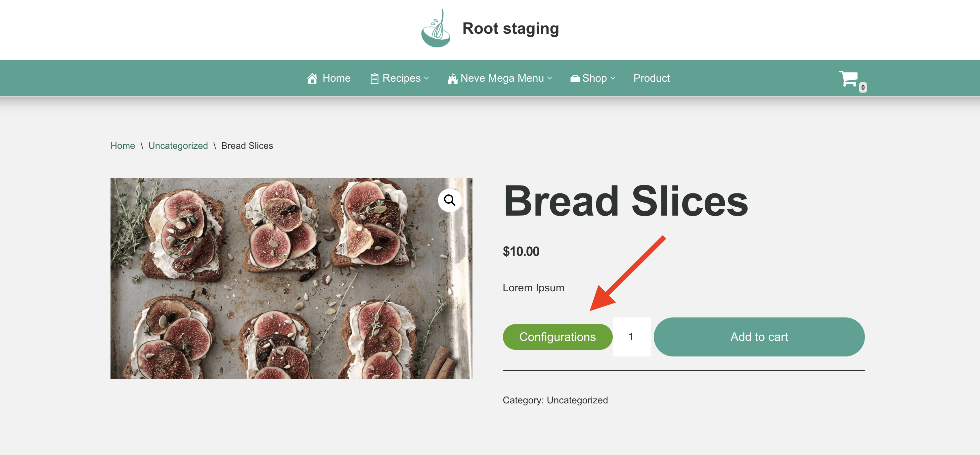Select the Product menu item
980x455 pixels.
click(651, 78)
